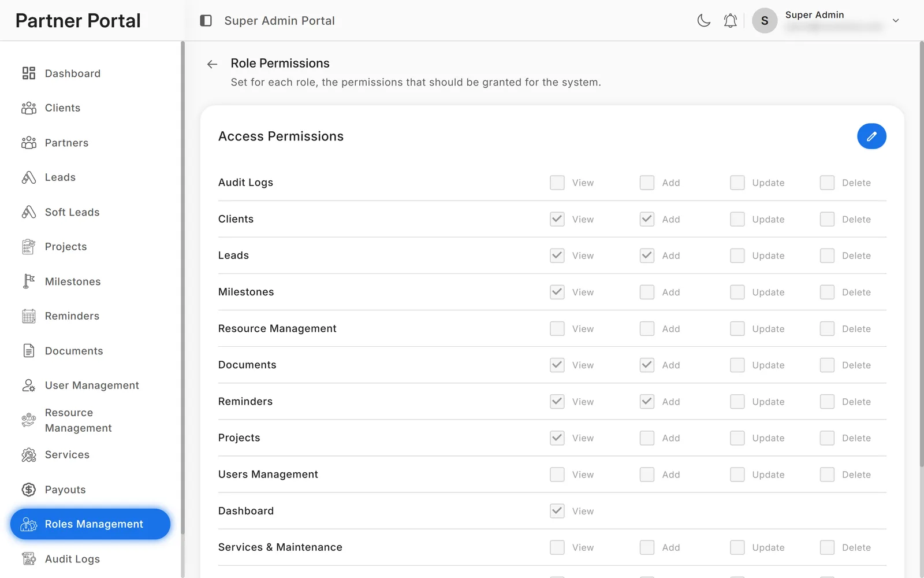Click the Super Admin avatar S
924x578 pixels.
click(765, 21)
